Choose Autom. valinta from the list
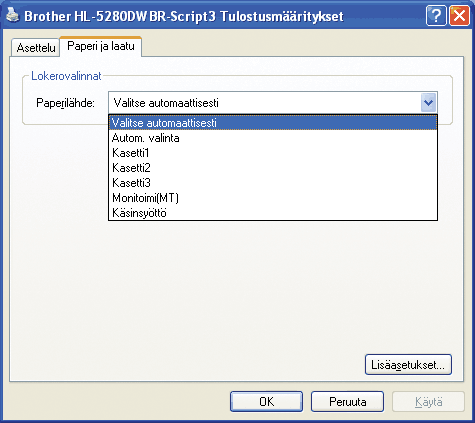475x423 pixels. coord(273,138)
